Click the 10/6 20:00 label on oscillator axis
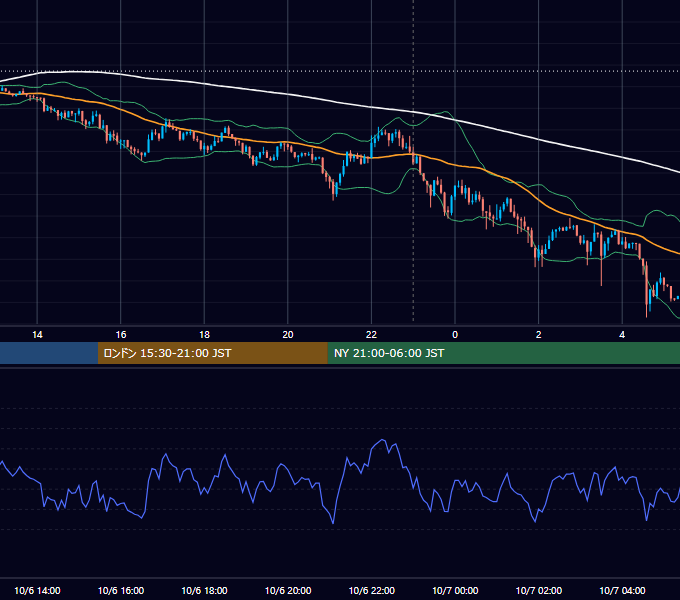The width and height of the screenshot is (680, 600). [288, 590]
